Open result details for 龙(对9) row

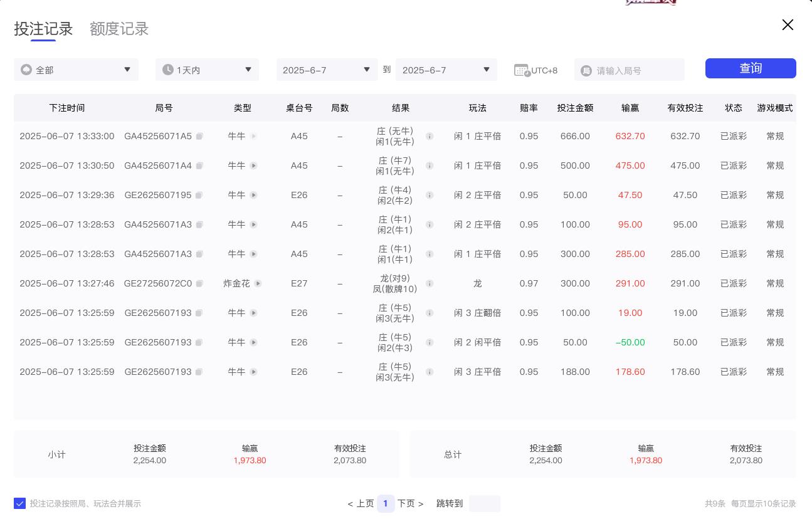pyautogui.click(x=430, y=283)
